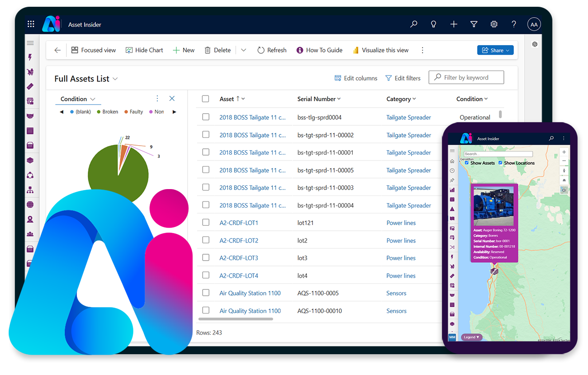This screenshot has width=588, height=375.
Task: Toggle the select-all checkbox in grid header
Action: (205, 99)
